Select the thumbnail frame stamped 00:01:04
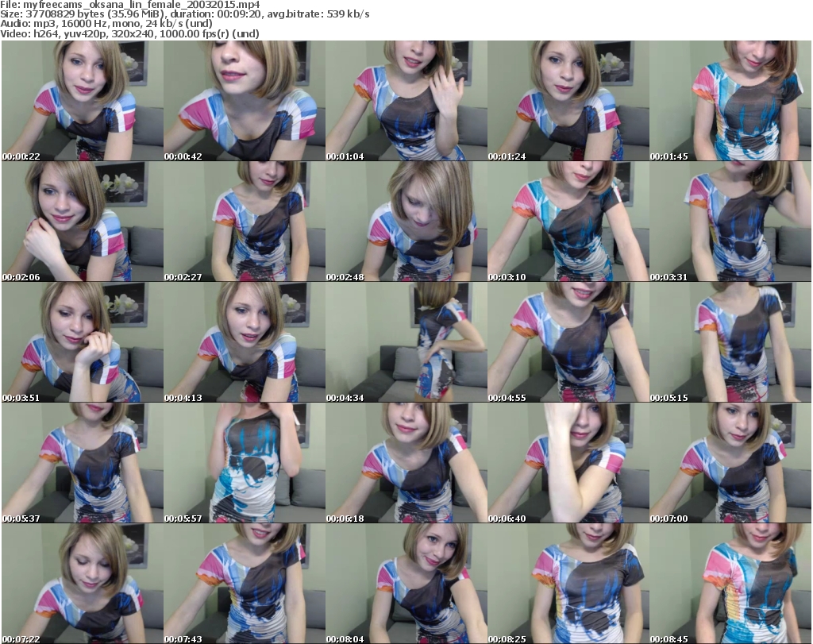This screenshot has height=644, width=813. pyautogui.click(x=406, y=101)
